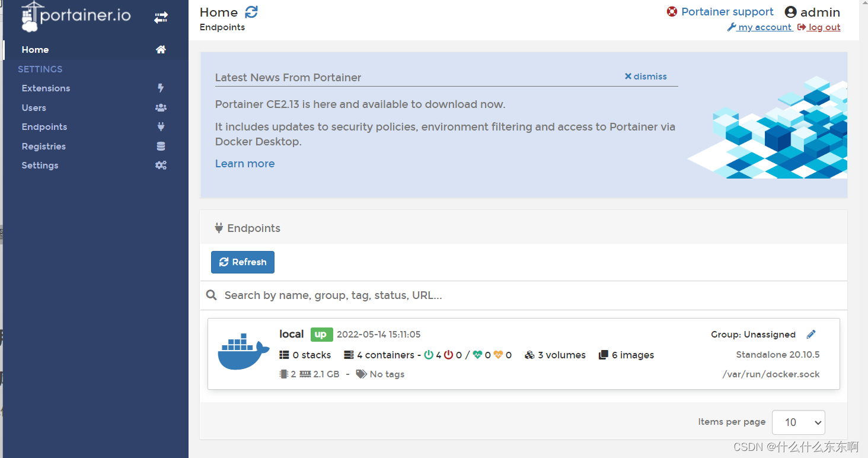Image resolution: width=868 pixels, height=458 pixels.
Task: Click the admin user avatar icon
Action: click(x=790, y=12)
